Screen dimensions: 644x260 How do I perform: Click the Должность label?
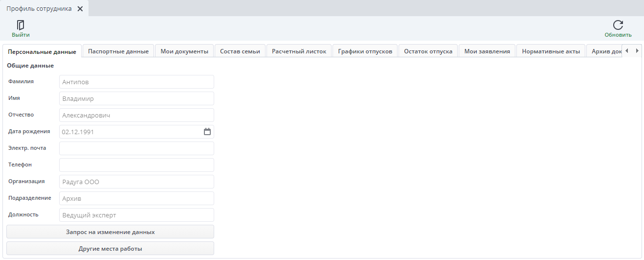point(23,214)
